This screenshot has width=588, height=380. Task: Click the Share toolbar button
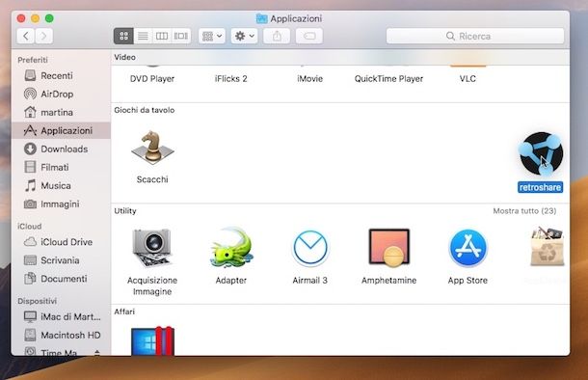(277, 36)
